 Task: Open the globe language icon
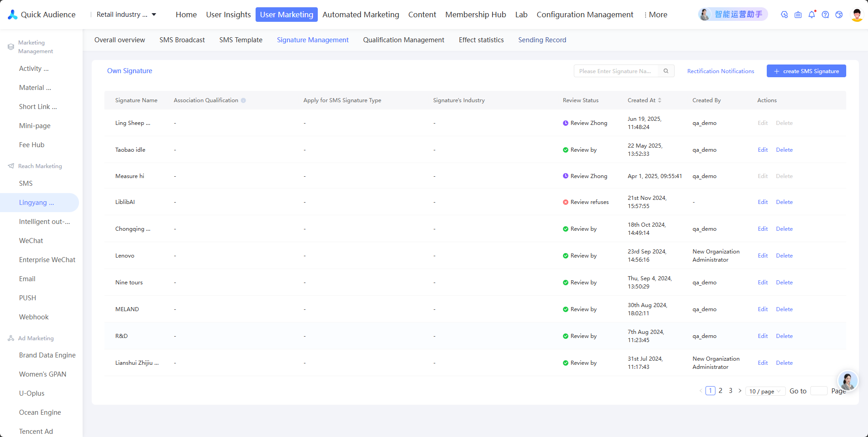tap(839, 15)
